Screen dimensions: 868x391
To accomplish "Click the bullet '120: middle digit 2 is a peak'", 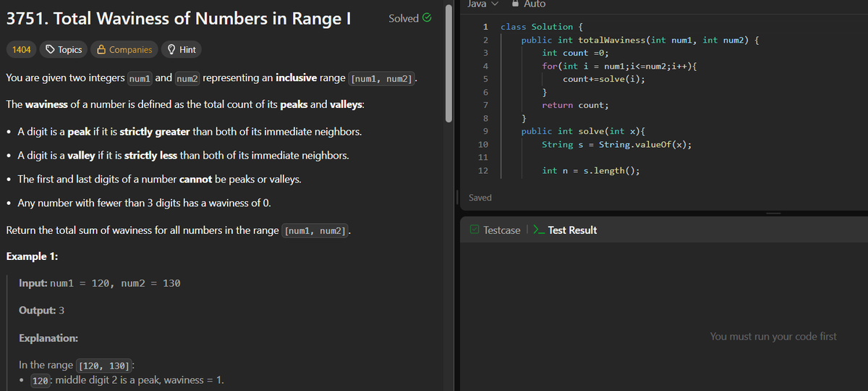I will pyautogui.click(x=127, y=380).
